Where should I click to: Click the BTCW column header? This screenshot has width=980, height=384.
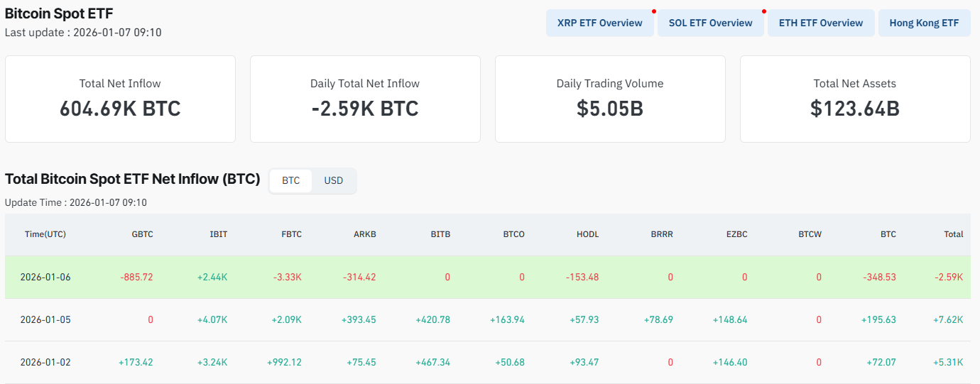coord(810,234)
